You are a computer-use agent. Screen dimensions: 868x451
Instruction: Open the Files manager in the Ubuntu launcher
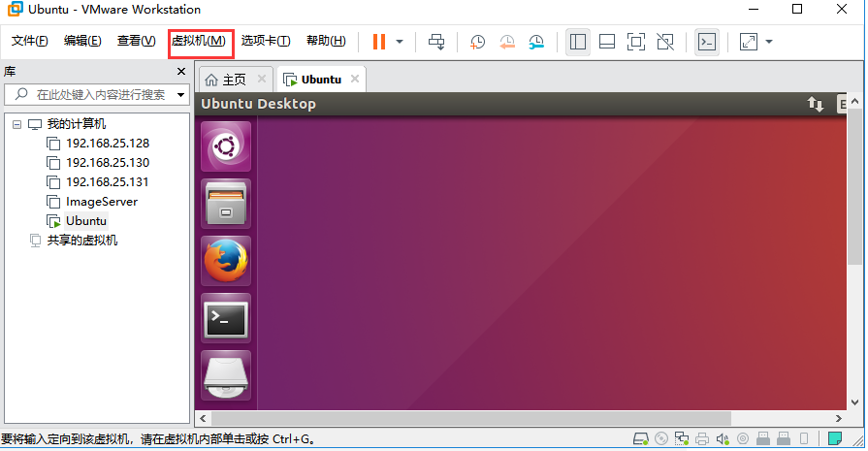[226, 204]
